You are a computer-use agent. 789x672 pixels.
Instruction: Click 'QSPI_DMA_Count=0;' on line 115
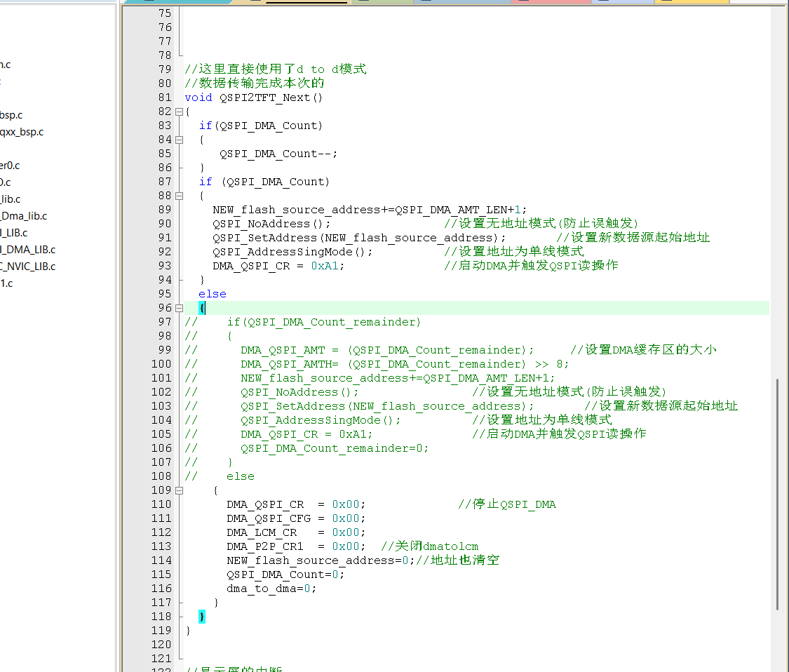[x=285, y=575]
